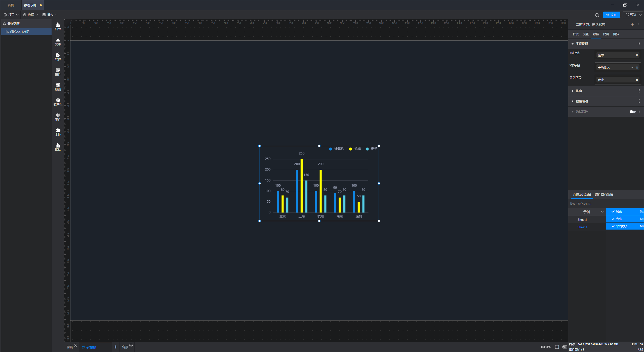
Task: Select the 子看板1 board tab
Action: [x=95, y=347]
